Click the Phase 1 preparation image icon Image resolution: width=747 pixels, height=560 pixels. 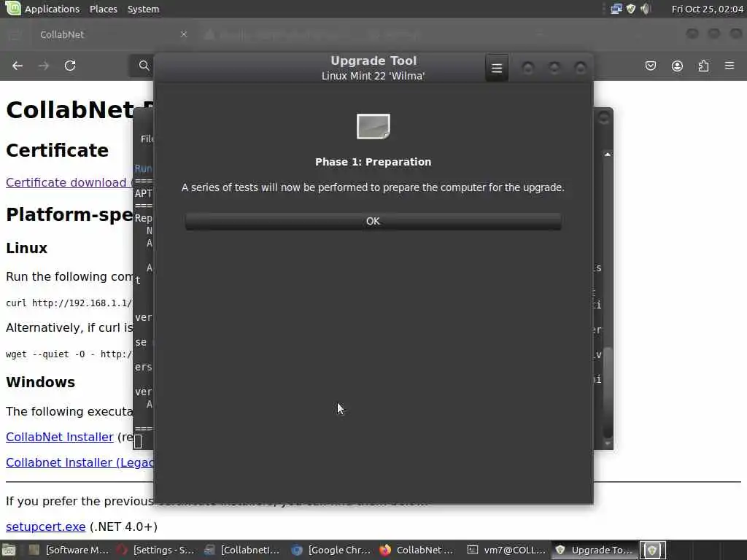pos(373,126)
